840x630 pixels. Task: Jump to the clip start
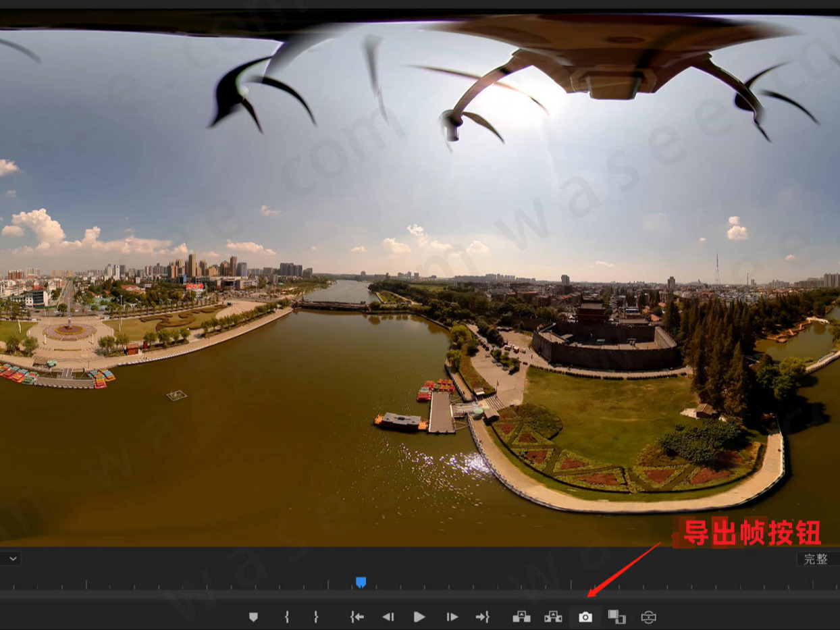[x=357, y=616]
